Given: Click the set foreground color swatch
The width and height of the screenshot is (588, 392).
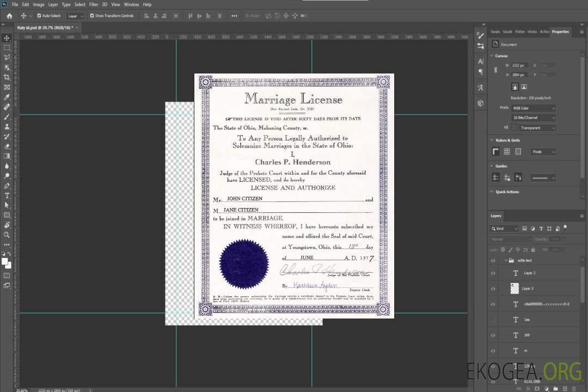Looking at the screenshot, I should click(x=5, y=262).
